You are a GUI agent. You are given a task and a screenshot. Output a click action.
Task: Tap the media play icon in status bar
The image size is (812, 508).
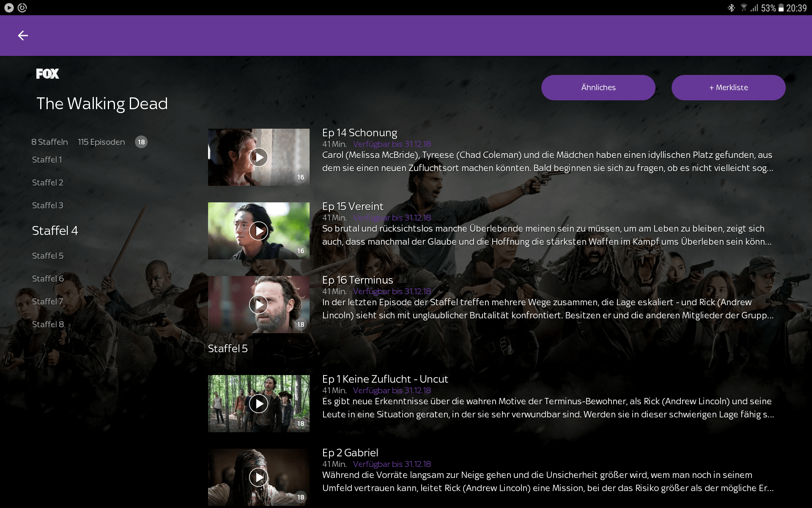coord(9,8)
